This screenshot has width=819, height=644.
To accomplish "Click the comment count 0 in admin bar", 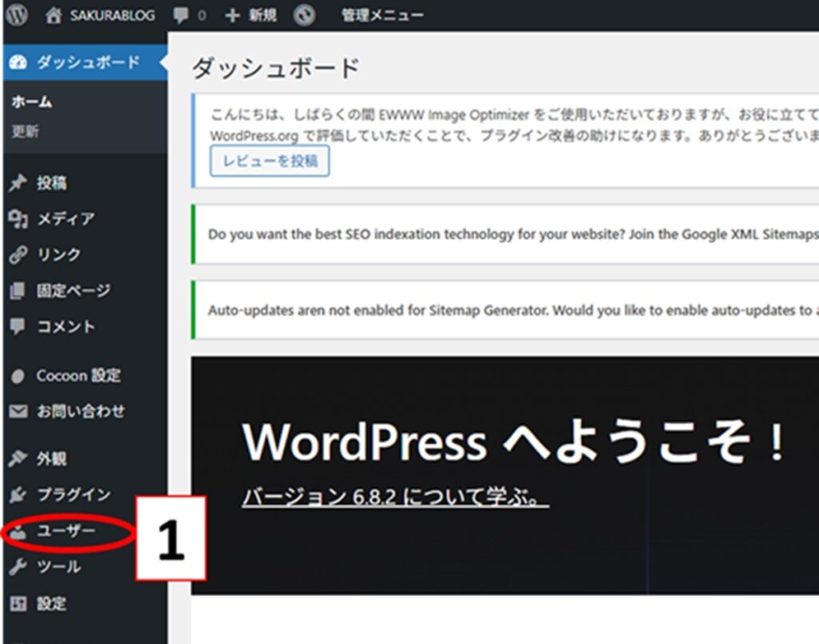I will point(202,16).
